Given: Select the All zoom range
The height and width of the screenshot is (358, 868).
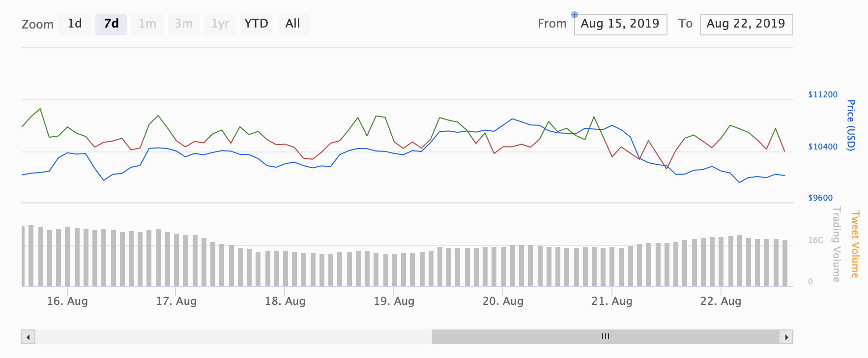Looking at the screenshot, I should point(293,24).
